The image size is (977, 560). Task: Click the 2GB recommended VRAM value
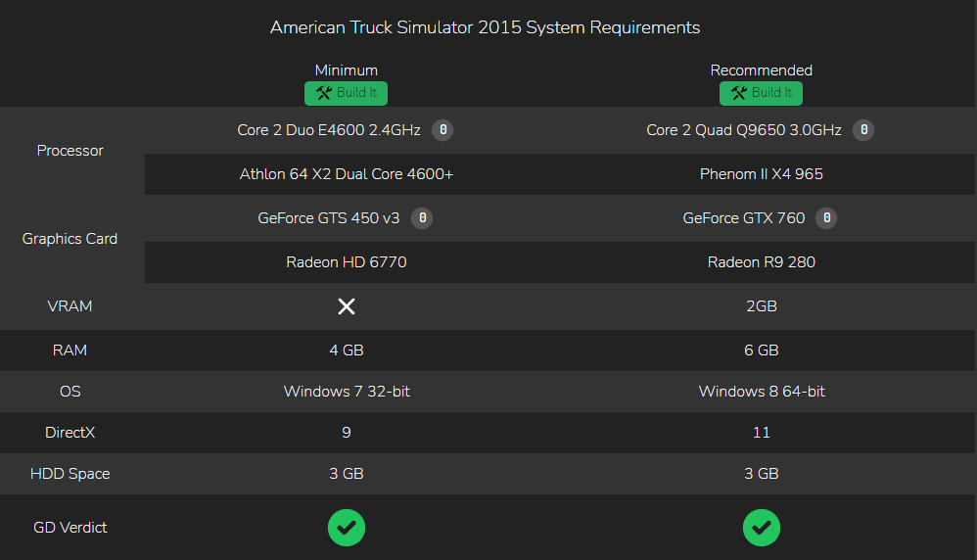tap(762, 305)
